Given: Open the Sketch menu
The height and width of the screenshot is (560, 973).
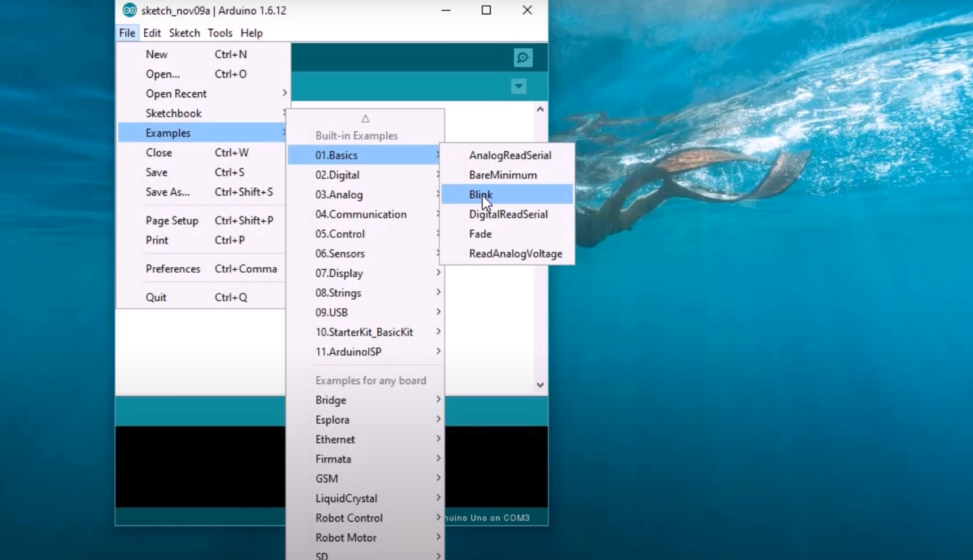Looking at the screenshot, I should click(184, 33).
